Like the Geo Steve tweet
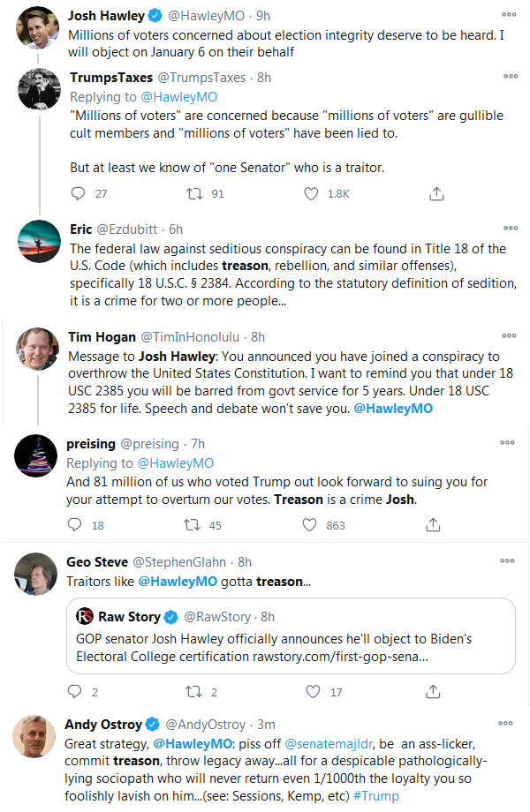Image resolution: width=530 pixels, height=812 pixels. 310,692
